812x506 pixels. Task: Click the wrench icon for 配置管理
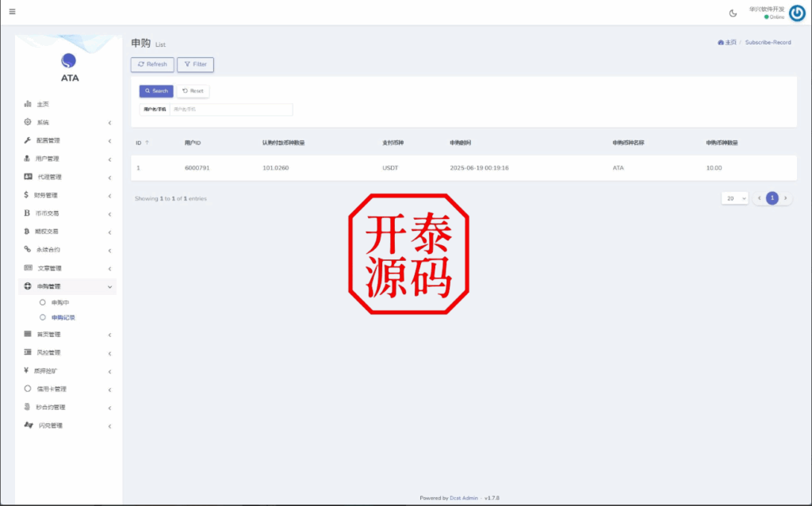[28, 140]
